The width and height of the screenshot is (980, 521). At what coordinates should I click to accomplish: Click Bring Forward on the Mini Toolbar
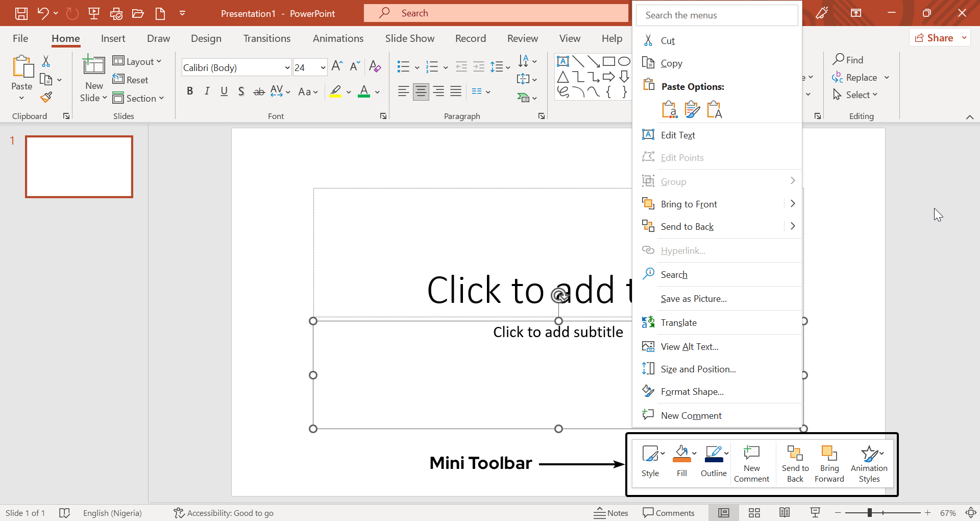(x=829, y=462)
